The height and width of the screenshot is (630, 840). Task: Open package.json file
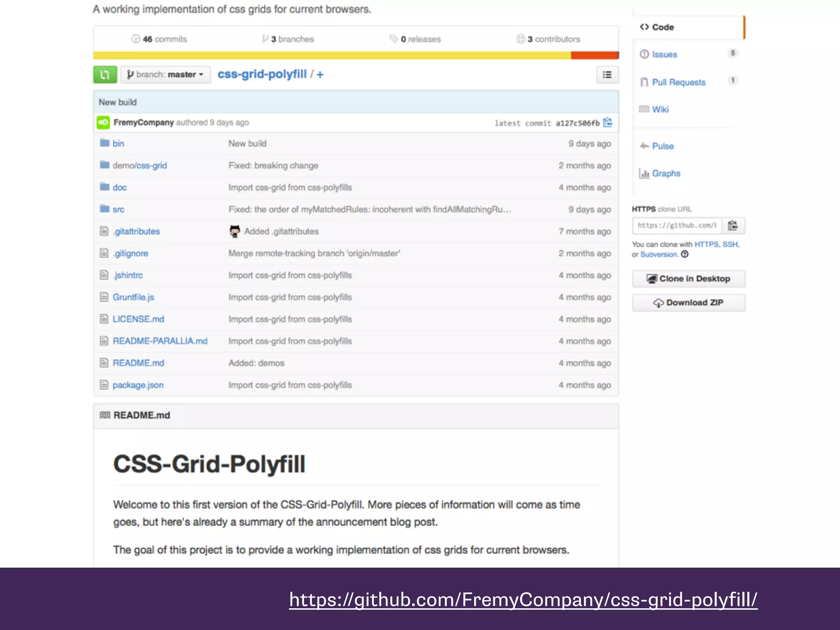coord(138,385)
